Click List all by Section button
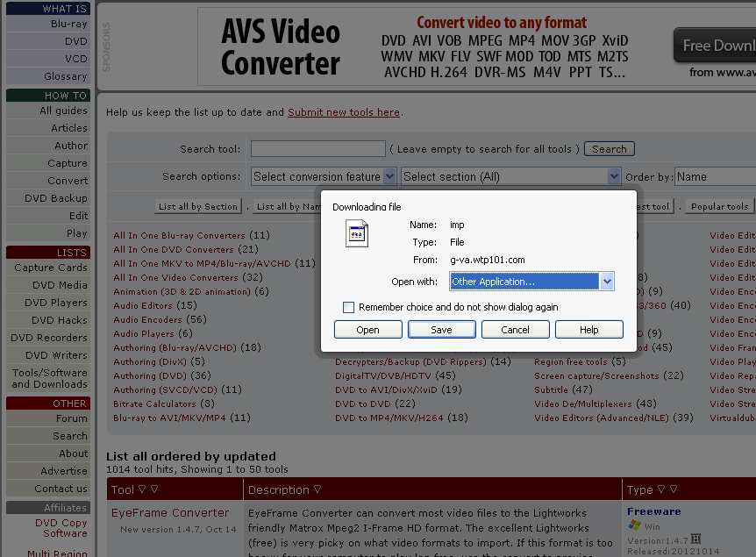This screenshot has width=756, height=557. tap(198, 206)
